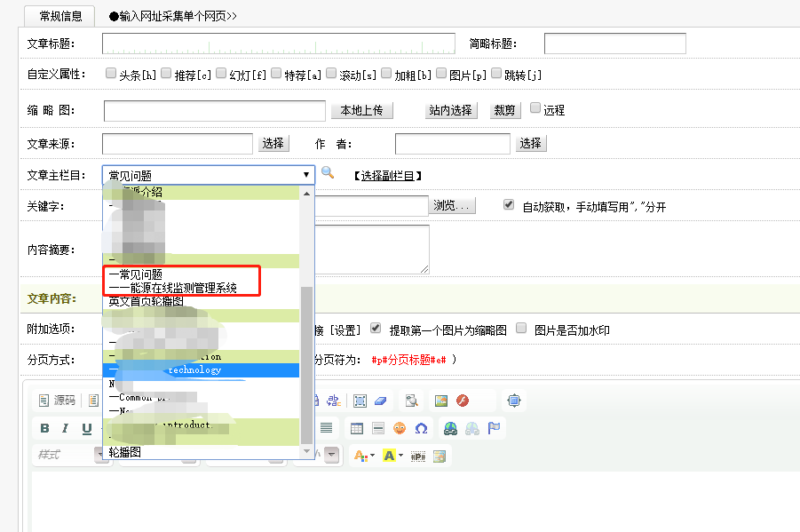Switch to the 常规信息 tab
The image size is (800, 532).
click(60, 16)
